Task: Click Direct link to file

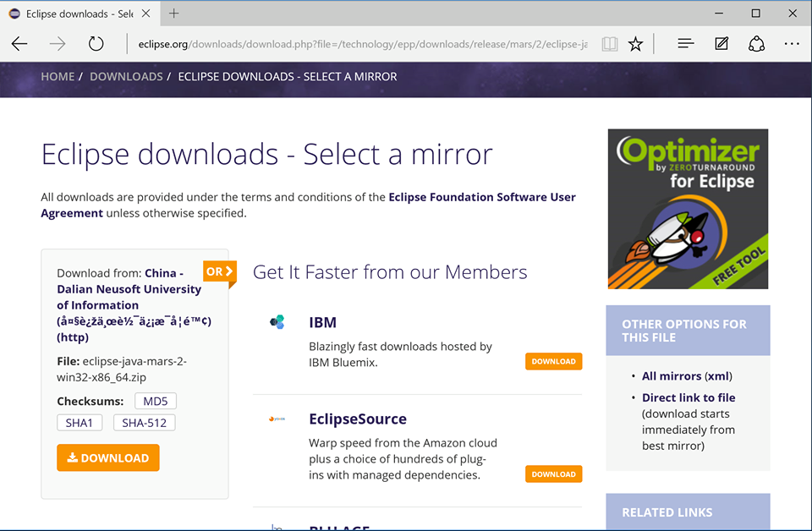Action: (688, 397)
